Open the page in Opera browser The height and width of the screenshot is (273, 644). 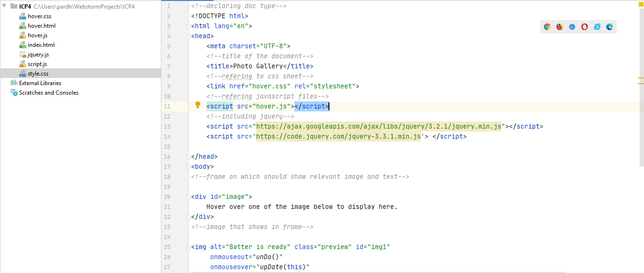click(x=585, y=27)
